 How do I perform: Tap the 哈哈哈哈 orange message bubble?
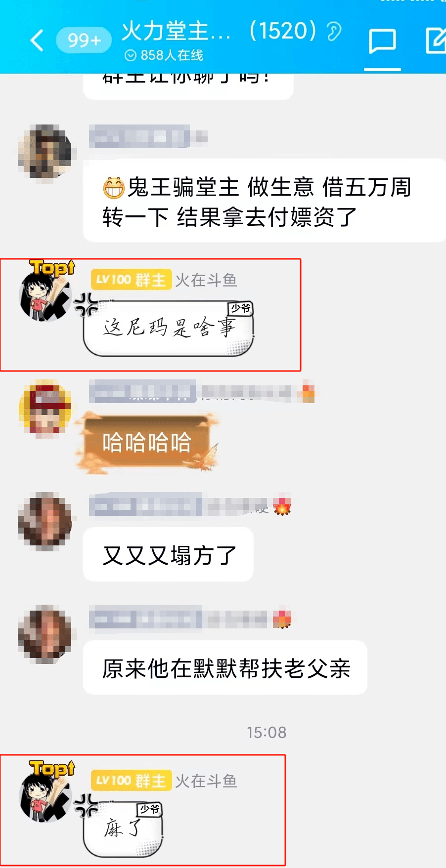pos(147,442)
